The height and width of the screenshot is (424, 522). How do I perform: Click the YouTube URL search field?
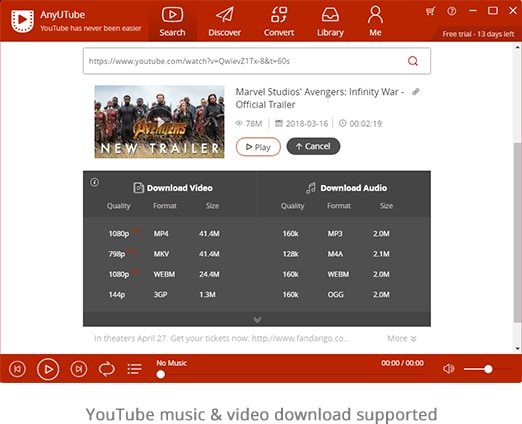click(257, 61)
